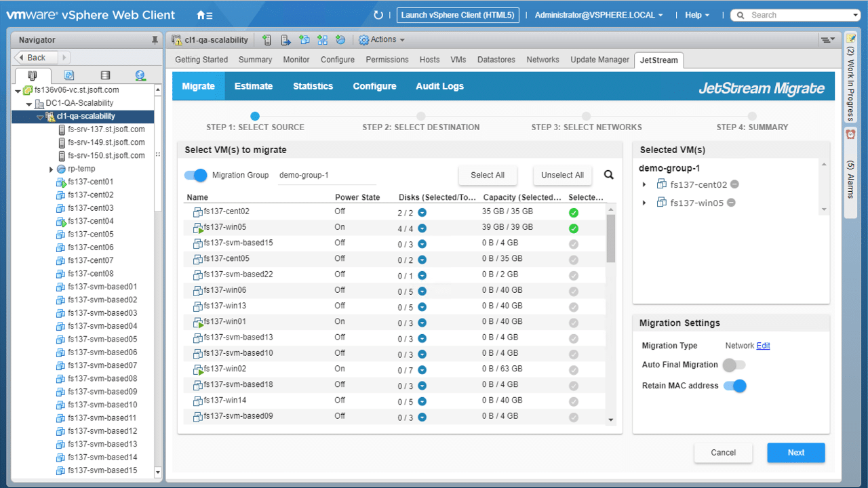Click the second toolbar icon with arrow
This screenshot has height=488, width=868.
pyautogui.click(x=285, y=40)
